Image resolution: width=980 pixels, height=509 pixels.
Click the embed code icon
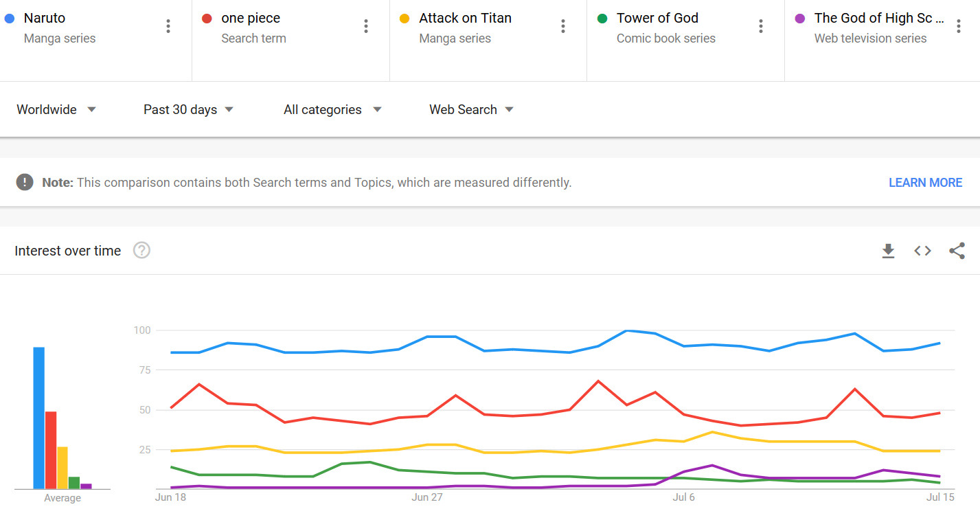point(922,251)
